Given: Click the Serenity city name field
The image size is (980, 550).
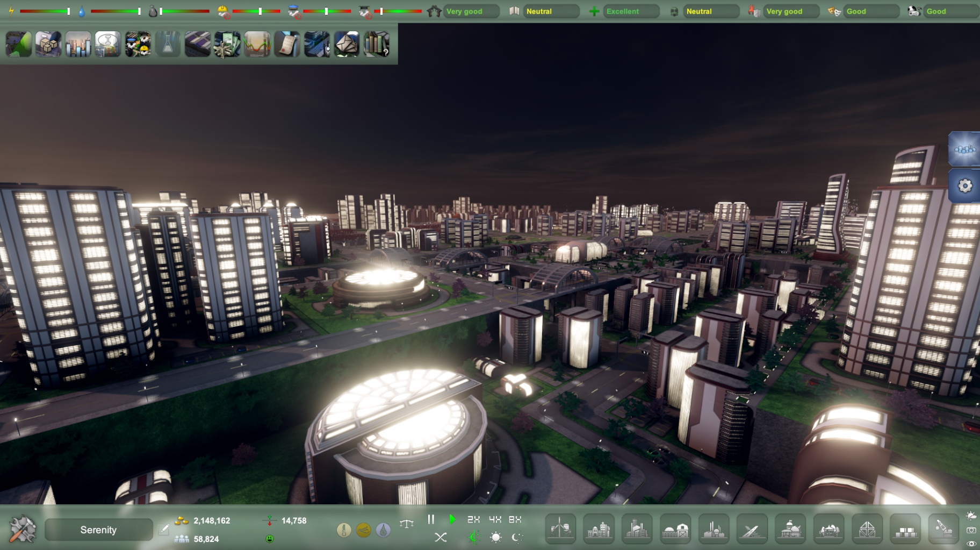Looking at the screenshot, I should point(98,530).
